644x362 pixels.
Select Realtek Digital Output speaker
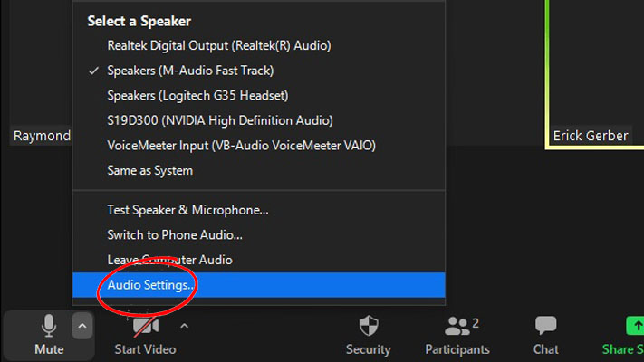pos(218,45)
